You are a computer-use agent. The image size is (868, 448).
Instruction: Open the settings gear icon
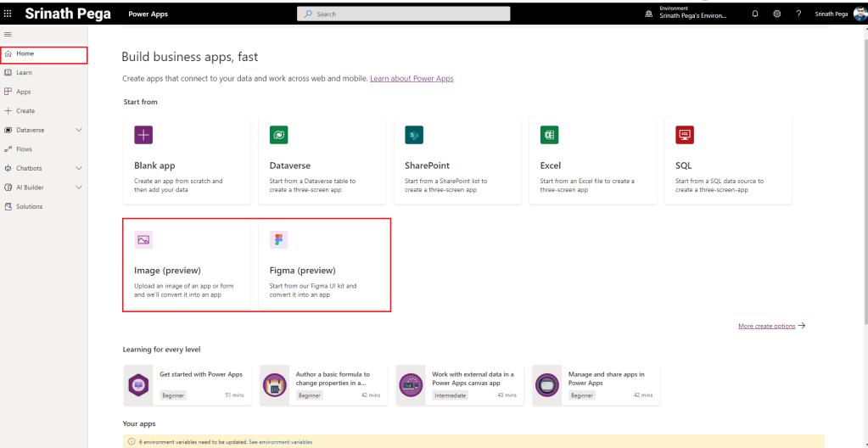(x=777, y=14)
